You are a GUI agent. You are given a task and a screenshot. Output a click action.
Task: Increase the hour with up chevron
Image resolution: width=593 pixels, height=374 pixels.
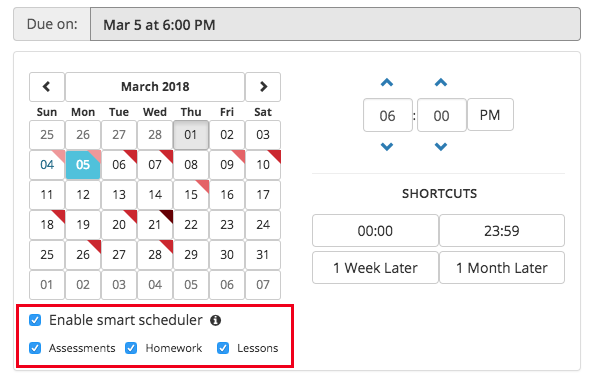tap(387, 82)
